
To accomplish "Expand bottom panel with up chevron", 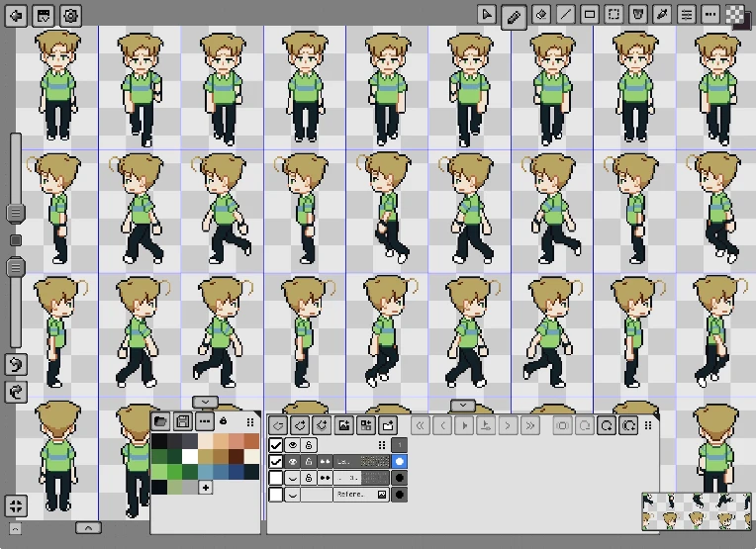I will click(x=88, y=528).
